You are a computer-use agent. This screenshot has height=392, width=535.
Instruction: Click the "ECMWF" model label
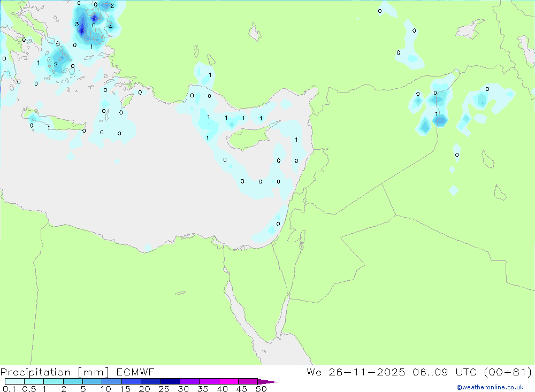[135, 372]
